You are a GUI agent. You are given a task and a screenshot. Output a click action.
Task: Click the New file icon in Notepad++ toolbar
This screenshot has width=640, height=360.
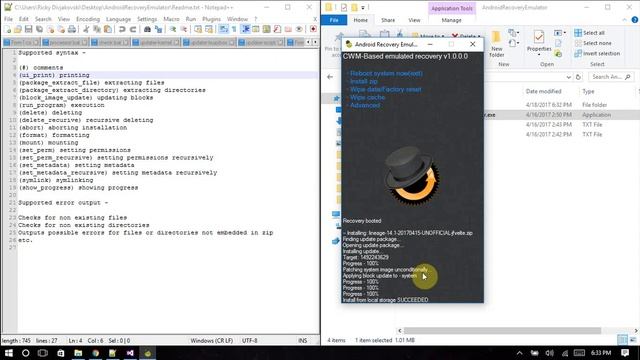coord(7,29)
